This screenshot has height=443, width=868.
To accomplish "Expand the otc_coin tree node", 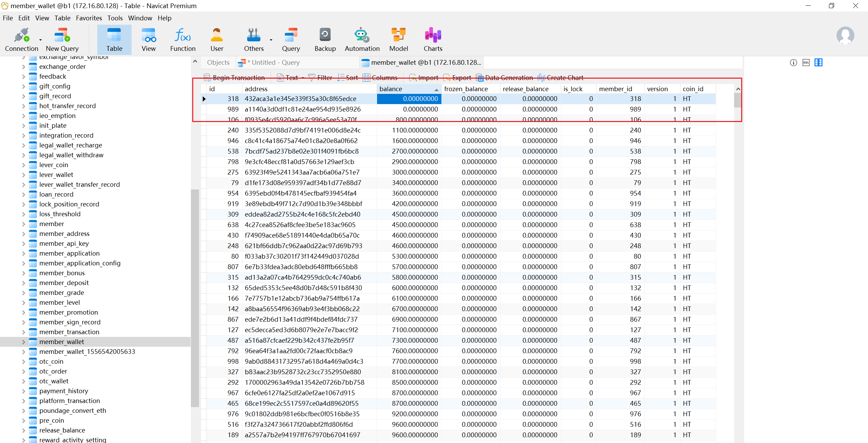I will (23, 362).
